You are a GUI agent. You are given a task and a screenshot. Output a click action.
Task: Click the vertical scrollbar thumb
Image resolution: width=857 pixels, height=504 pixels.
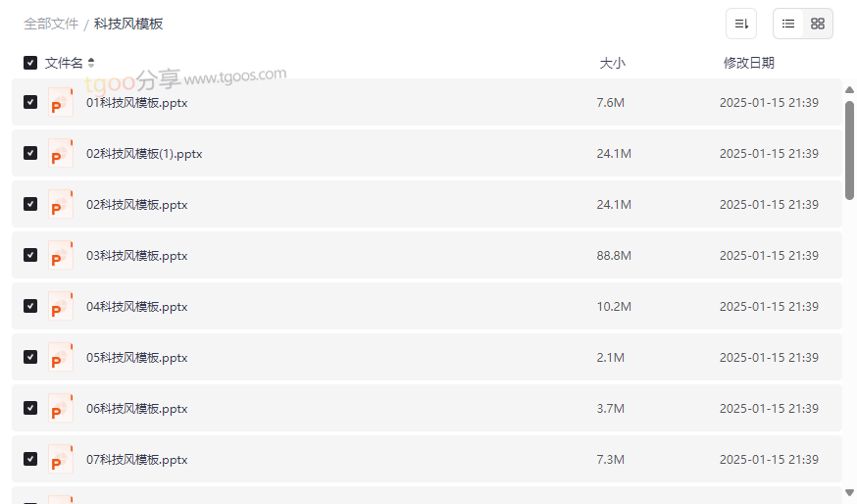click(849, 149)
